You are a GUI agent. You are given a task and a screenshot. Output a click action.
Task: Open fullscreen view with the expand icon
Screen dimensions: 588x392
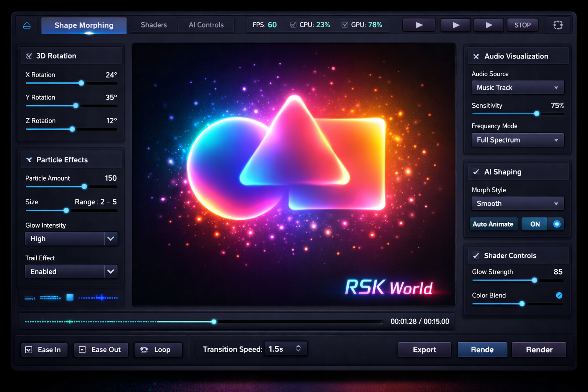(x=558, y=25)
